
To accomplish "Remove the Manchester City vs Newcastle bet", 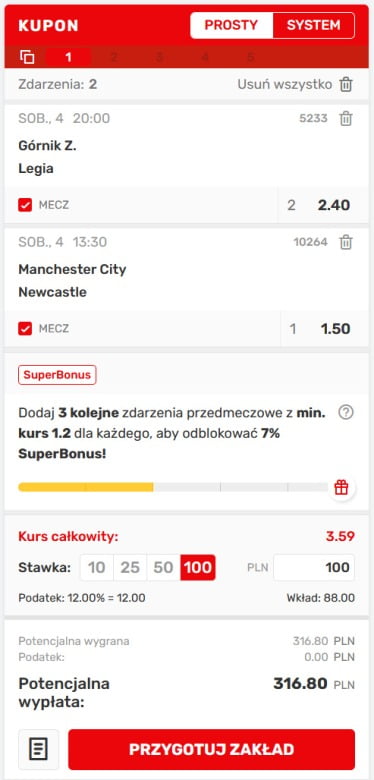I will coord(346,242).
